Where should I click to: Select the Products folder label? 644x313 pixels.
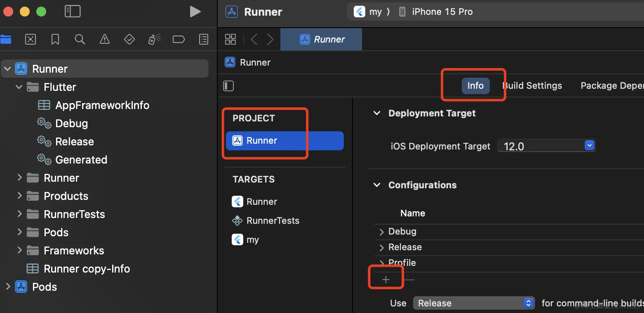coord(66,196)
